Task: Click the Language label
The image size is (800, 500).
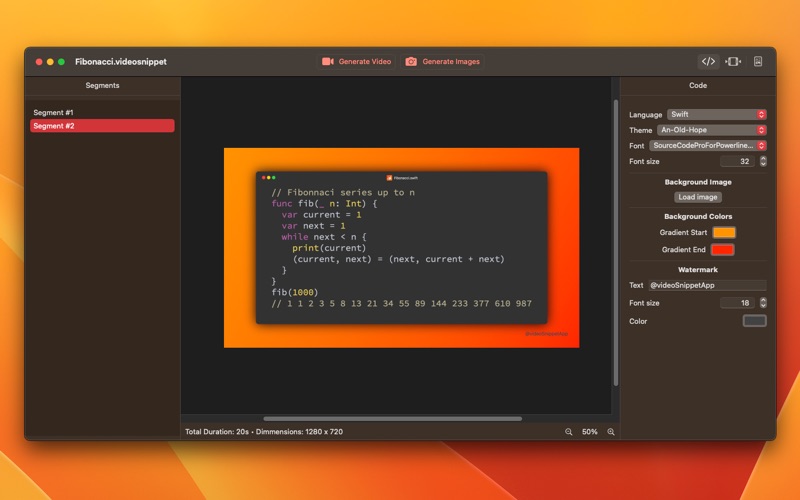Action: point(645,115)
